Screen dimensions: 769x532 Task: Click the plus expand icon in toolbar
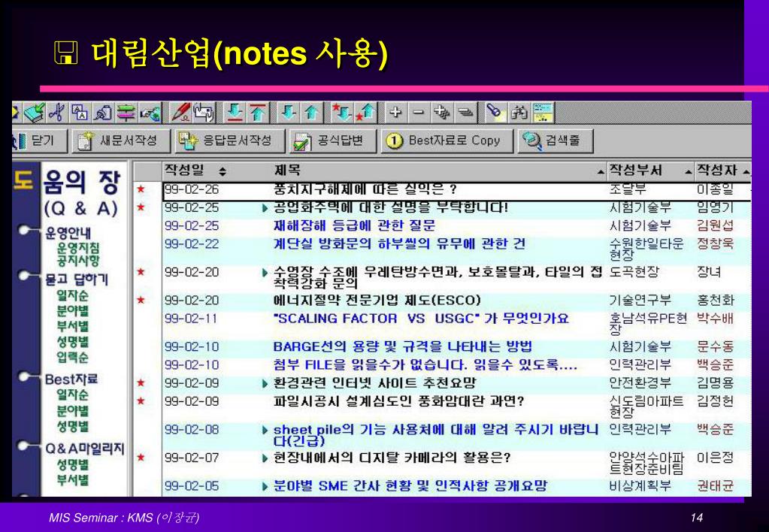point(395,113)
